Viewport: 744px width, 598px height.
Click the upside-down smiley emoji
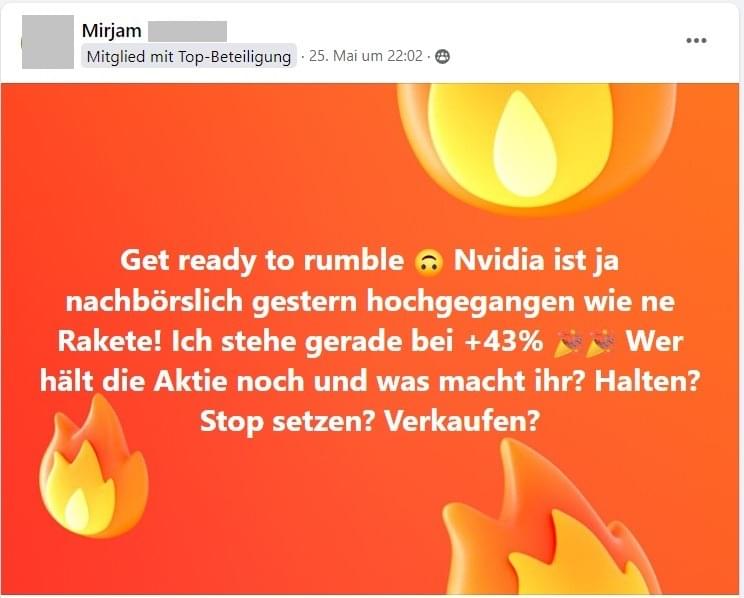click(x=428, y=262)
